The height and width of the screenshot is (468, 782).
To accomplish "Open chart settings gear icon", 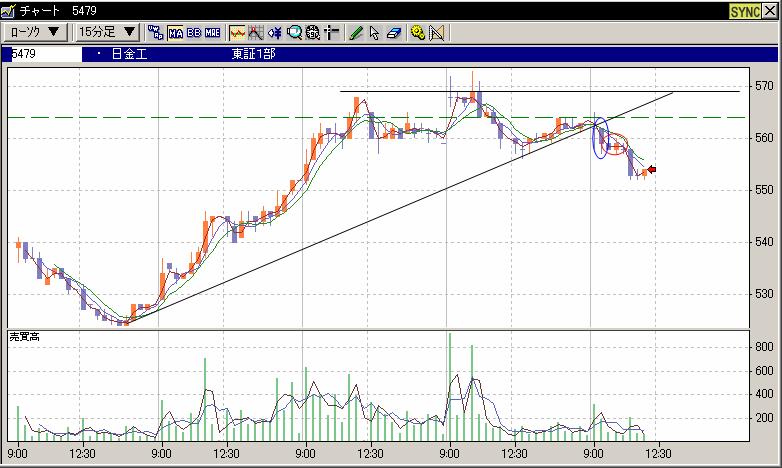I will [417, 33].
